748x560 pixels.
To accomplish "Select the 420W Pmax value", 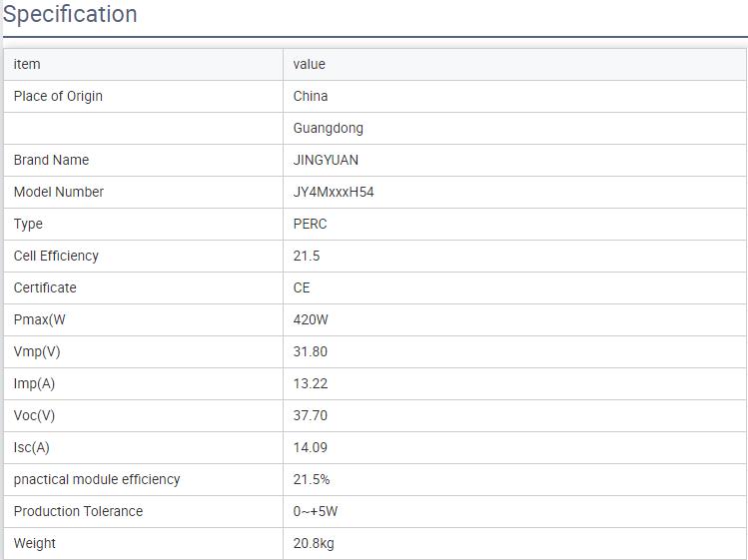I will (311, 319).
